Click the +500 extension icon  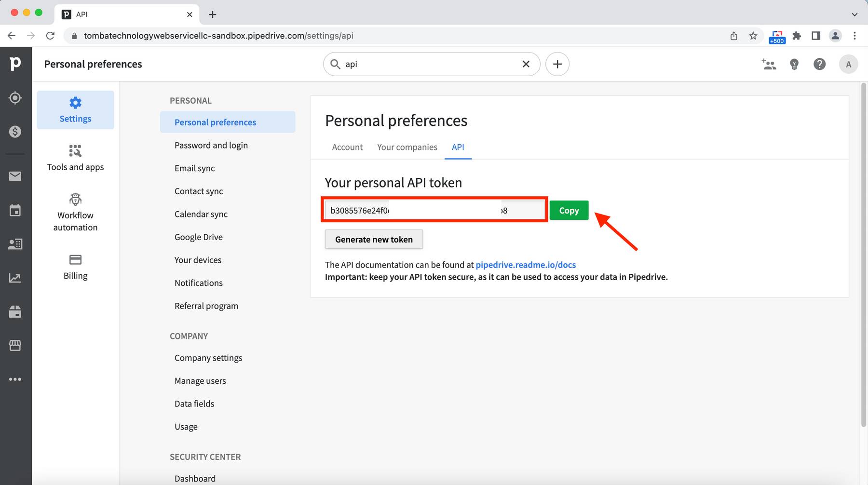tap(777, 37)
